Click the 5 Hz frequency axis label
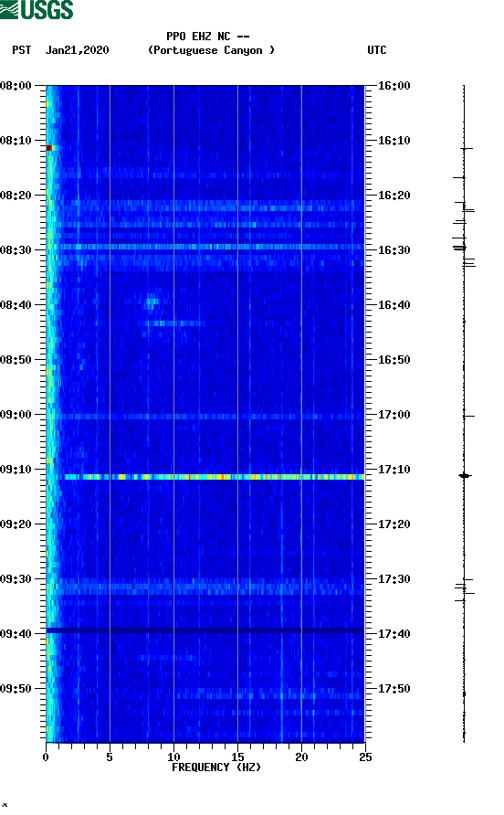The image size is (504, 815). 110,757
